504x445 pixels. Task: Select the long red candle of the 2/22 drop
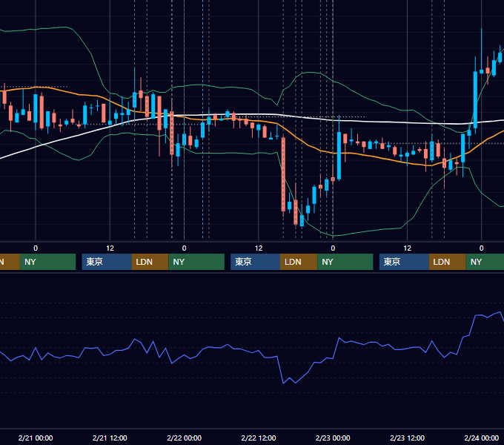point(283,174)
